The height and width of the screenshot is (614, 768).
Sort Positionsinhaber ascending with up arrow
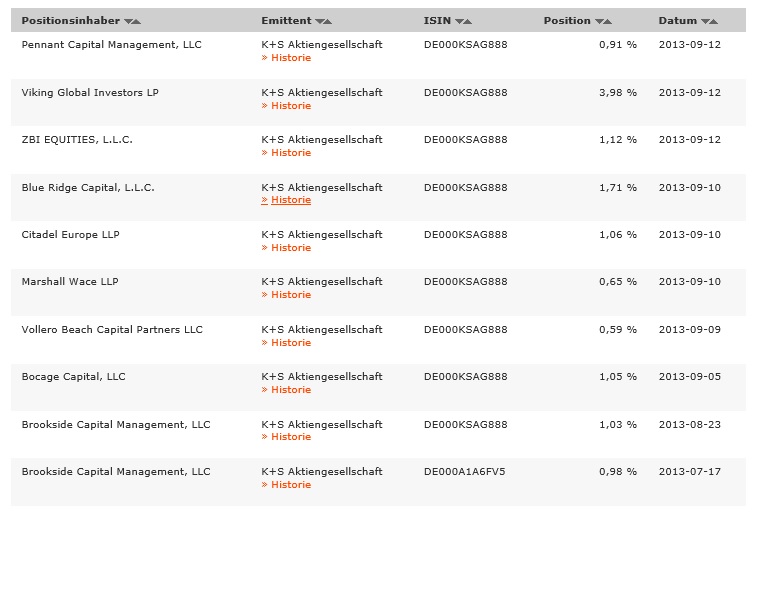tap(137, 21)
